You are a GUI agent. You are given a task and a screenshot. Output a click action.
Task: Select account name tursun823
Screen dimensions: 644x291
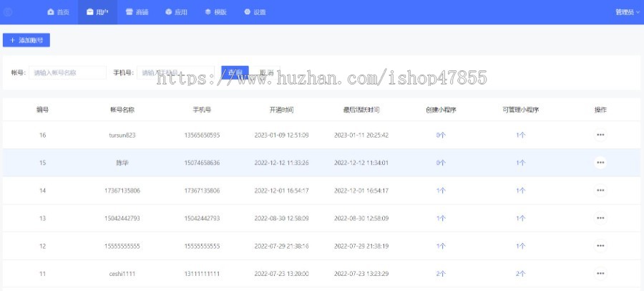(122, 135)
